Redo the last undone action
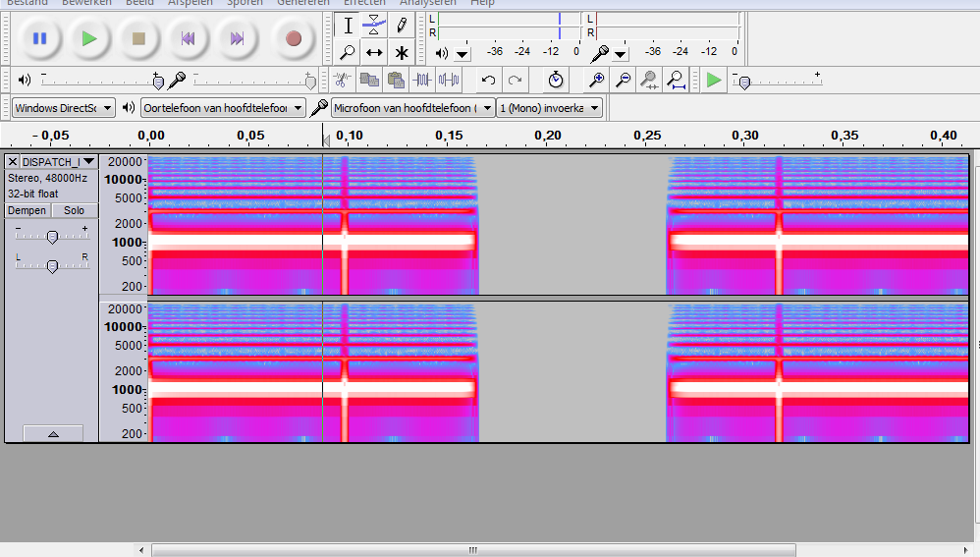Image resolution: width=980 pixels, height=557 pixels. (515, 80)
